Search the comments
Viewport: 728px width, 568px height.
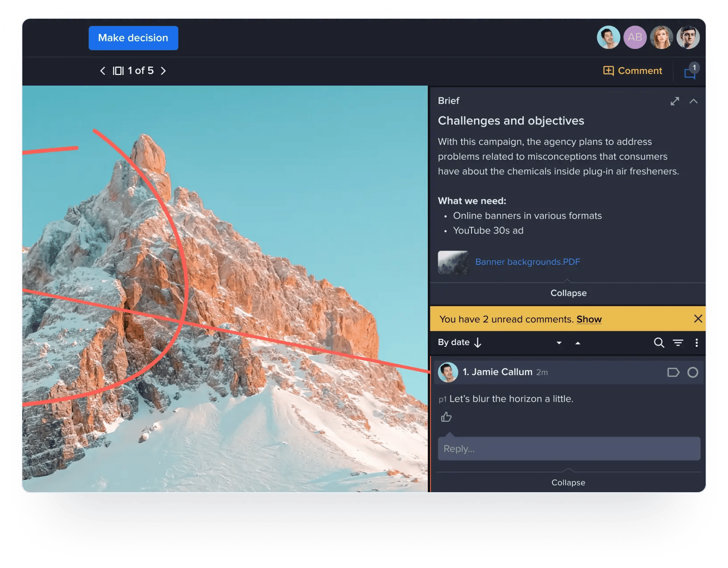(x=659, y=342)
